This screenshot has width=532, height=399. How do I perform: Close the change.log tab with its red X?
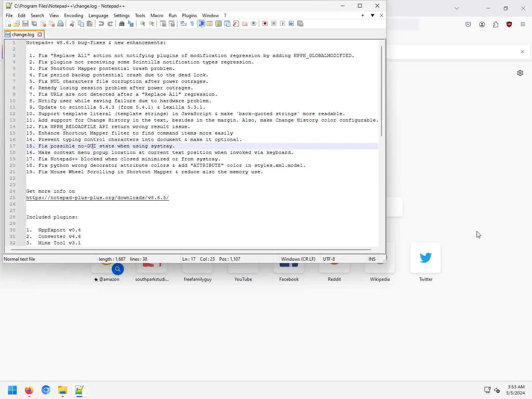coord(40,35)
